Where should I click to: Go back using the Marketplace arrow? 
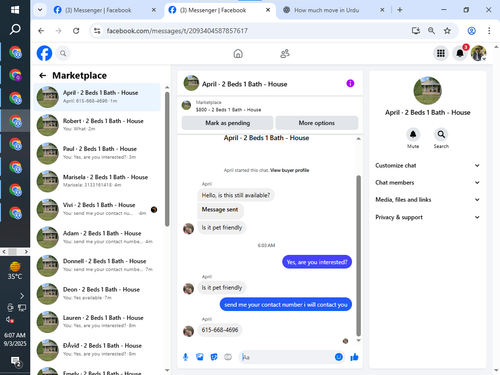tap(43, 76)
